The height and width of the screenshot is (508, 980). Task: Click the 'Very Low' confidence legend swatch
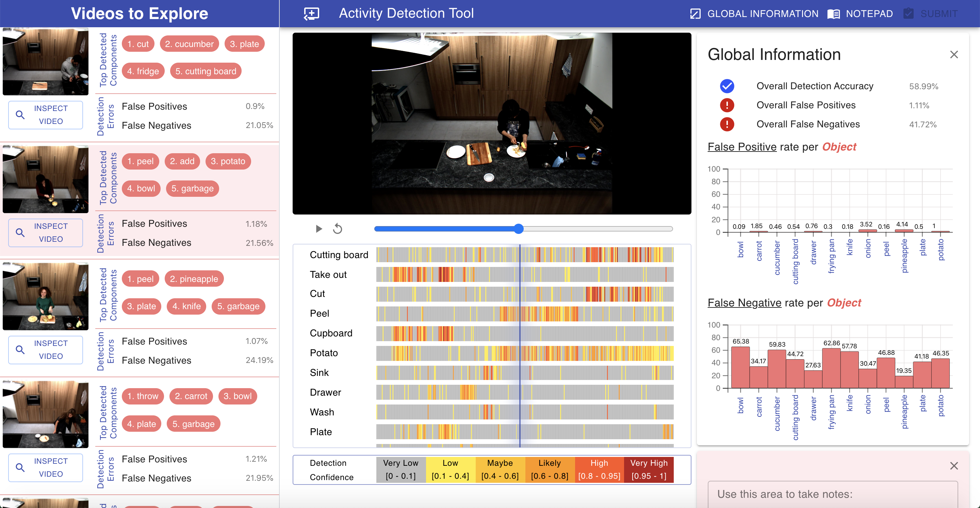[x=401, y=470]
